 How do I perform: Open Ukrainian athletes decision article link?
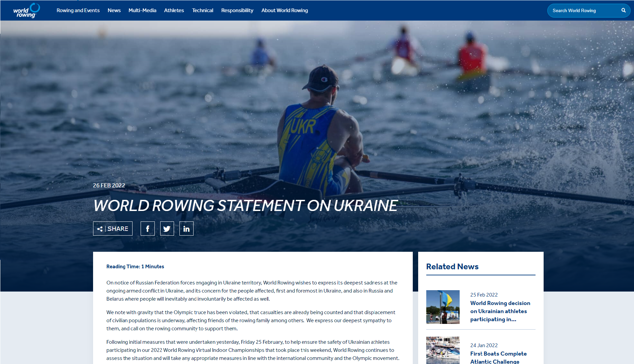[x=500, y=311]
